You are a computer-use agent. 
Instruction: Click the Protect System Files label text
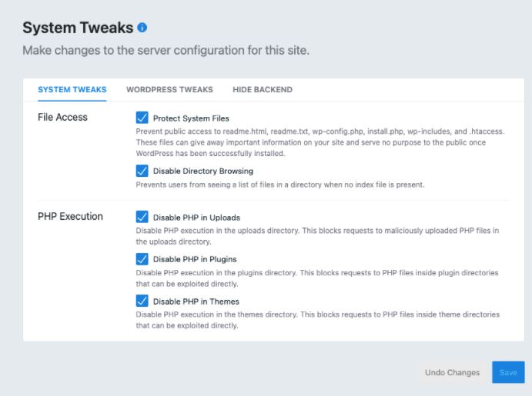pyautogui.click(x=191, y=118)
